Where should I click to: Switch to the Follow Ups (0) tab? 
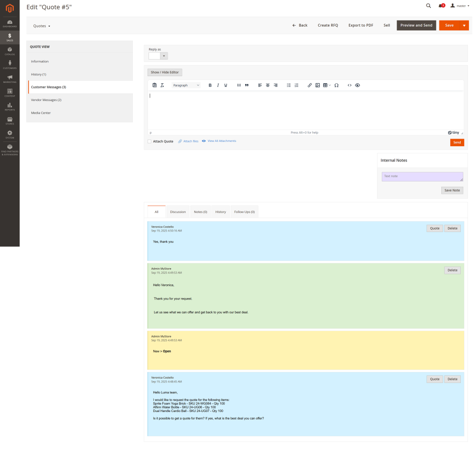[244, 212]
